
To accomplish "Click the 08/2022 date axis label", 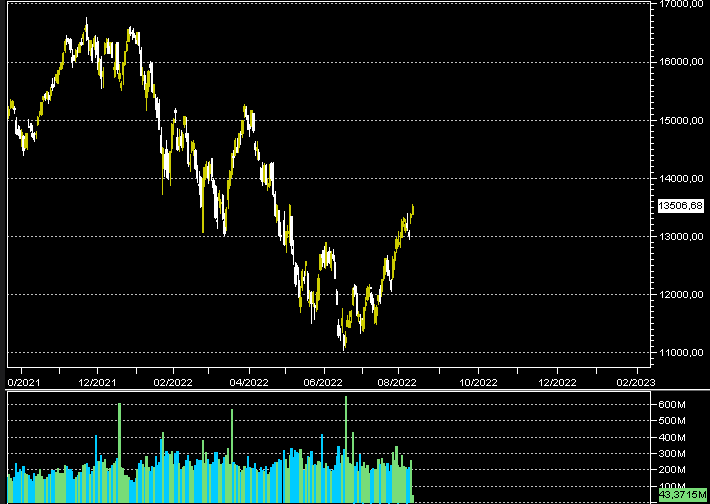I will tap(397, 383).
